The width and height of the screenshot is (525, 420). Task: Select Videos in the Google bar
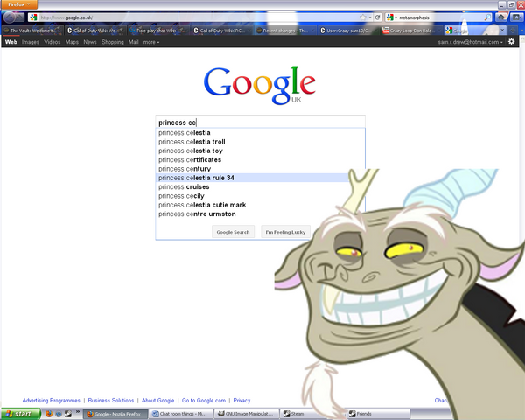(x=52, y=42)
